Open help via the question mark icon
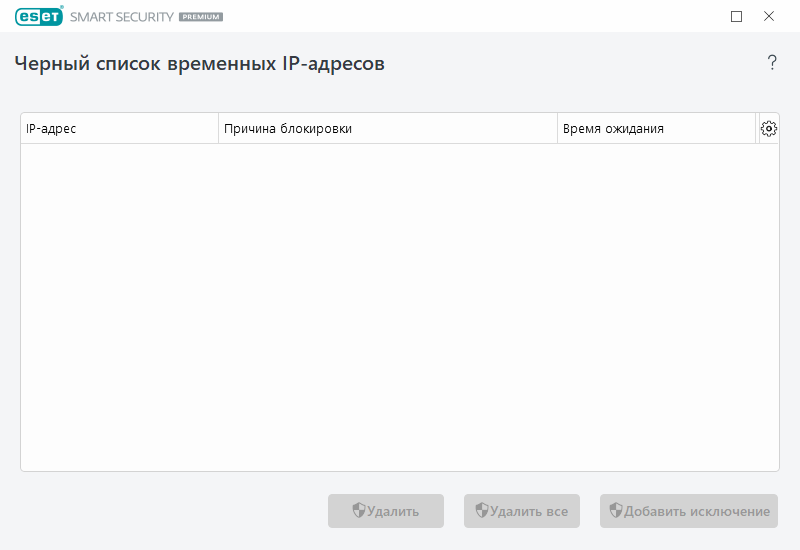Viewport: 800px width, 550px height. click(772, 63)
